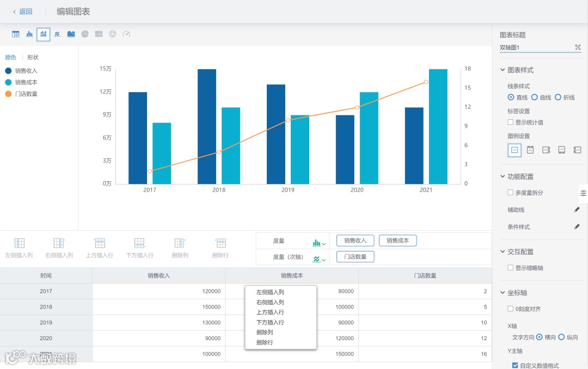Pick the gauge chart type icon
The image size is (588, 369).
point(127,34)
